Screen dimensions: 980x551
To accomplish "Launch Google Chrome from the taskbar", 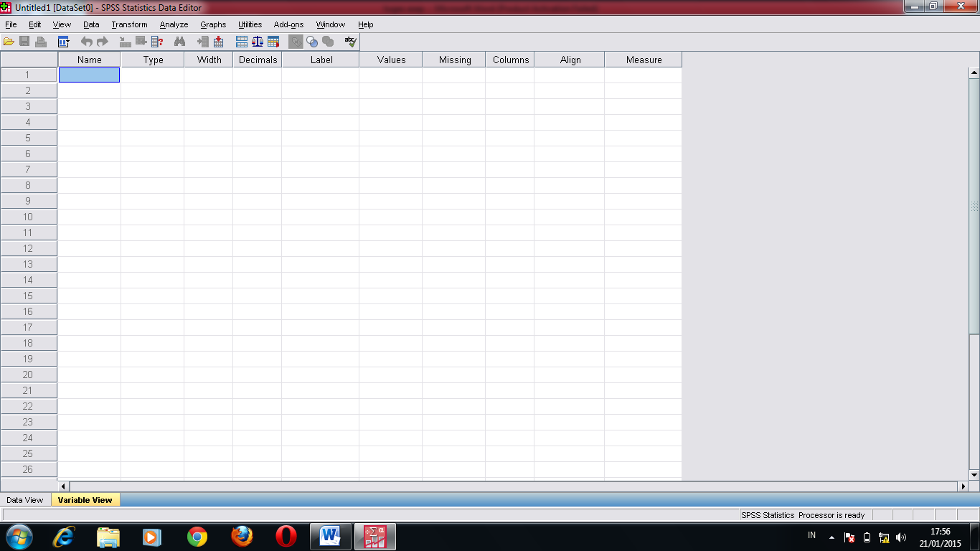I will point(197,536).
